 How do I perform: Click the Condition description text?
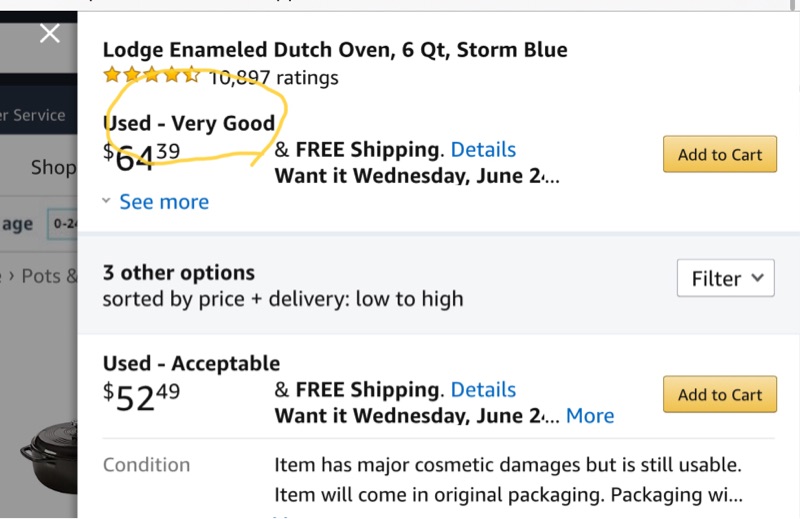click(x=507, y=480)
